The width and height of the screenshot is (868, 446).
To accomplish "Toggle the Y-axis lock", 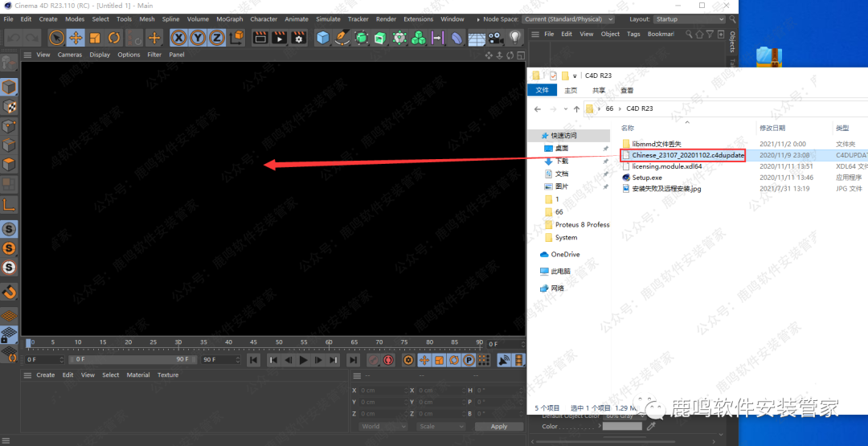I will pos(198,38).
